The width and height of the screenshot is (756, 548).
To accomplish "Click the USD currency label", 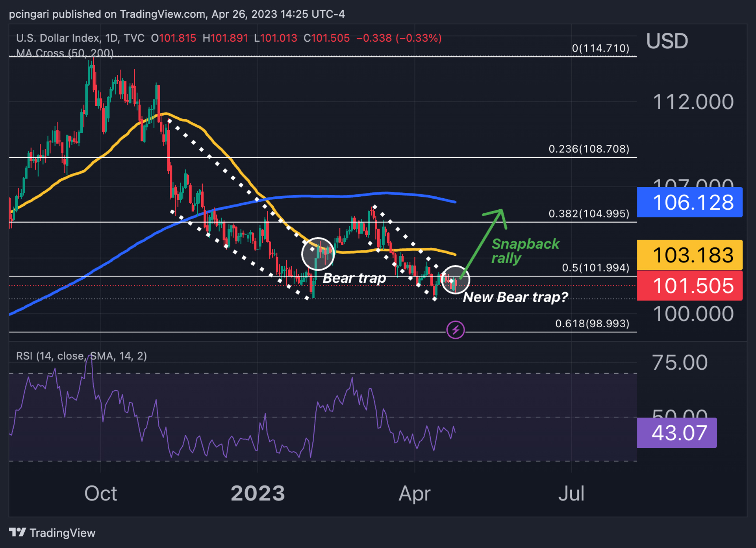I will 667,41.
